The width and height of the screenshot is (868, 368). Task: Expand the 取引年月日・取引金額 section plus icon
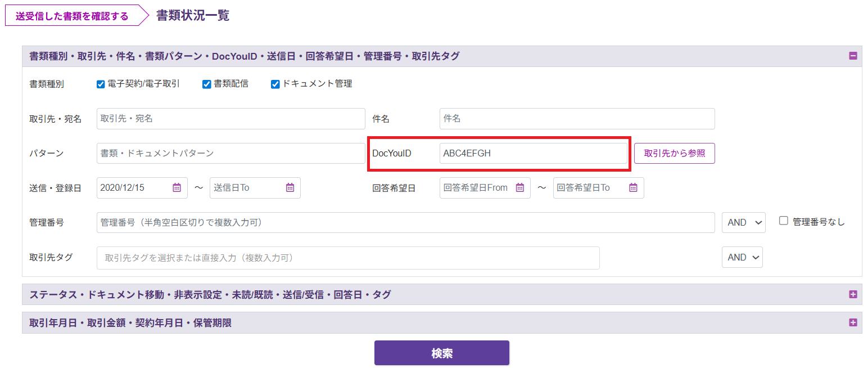click(x=853, y=322)
